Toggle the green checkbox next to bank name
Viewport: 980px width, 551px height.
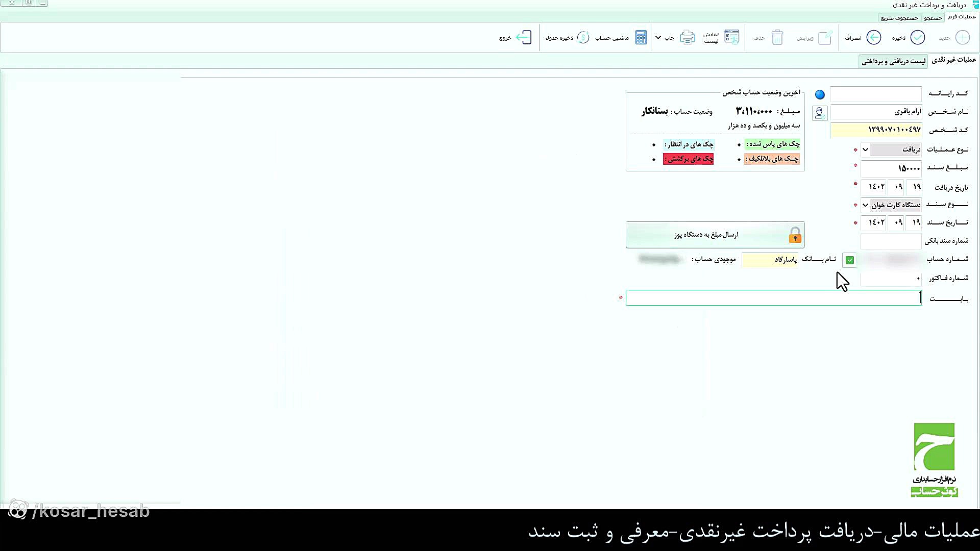tap(849, 260)
